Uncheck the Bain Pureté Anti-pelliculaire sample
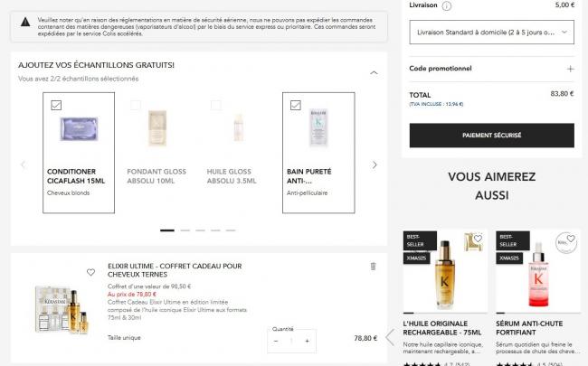 (296, 105)
